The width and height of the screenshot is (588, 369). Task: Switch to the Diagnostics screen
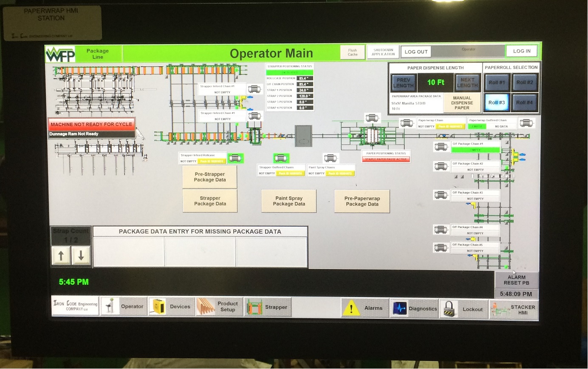(414, 308)
